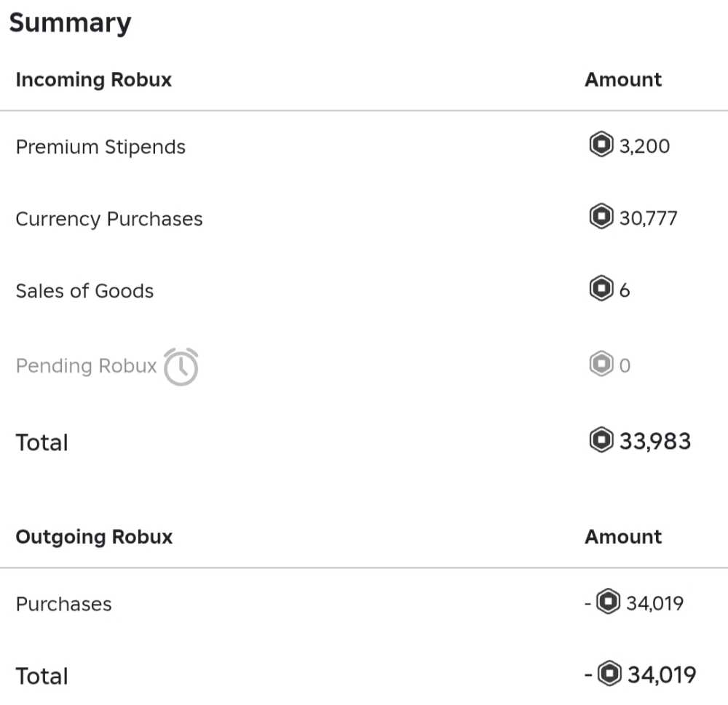This screenshot has height=705, width=728.
Task: Click the Outgoing Robux column header
Action: click(x=94, y=537)
